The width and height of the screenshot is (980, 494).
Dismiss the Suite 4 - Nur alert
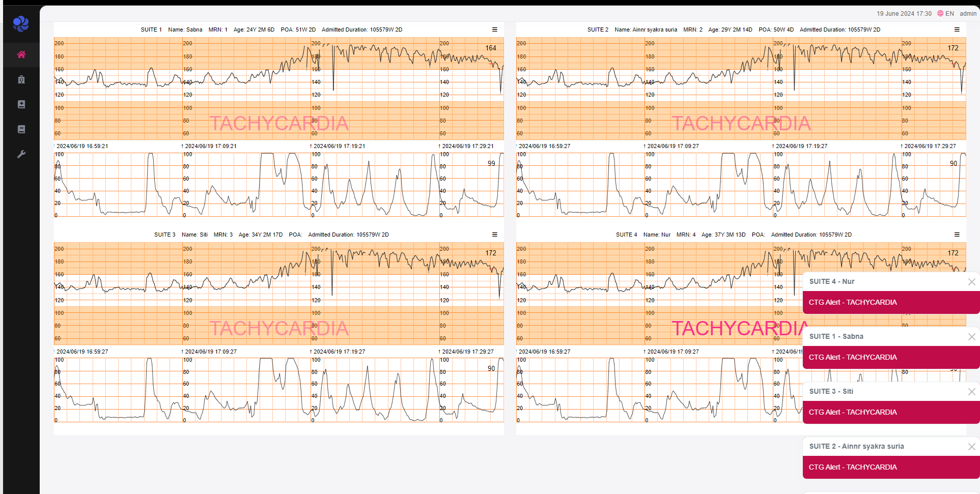coord(971,282)
